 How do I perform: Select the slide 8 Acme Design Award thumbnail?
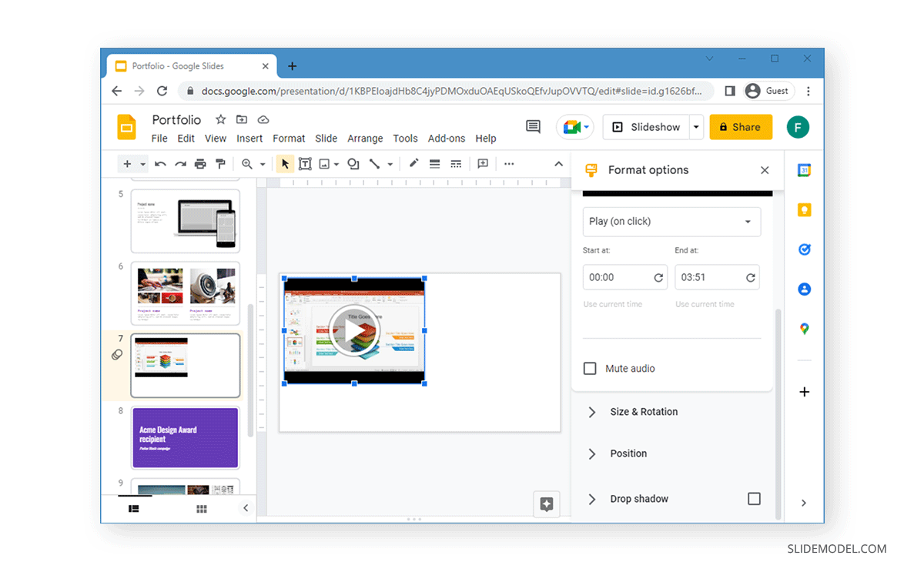pyautogui.click(x=186, y=438)
